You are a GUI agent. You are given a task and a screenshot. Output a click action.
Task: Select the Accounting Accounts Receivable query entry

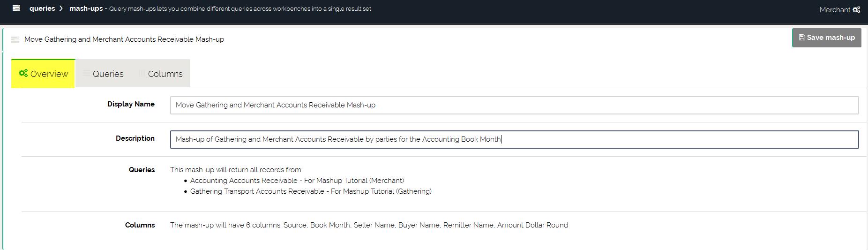click(x=297, y=181)
